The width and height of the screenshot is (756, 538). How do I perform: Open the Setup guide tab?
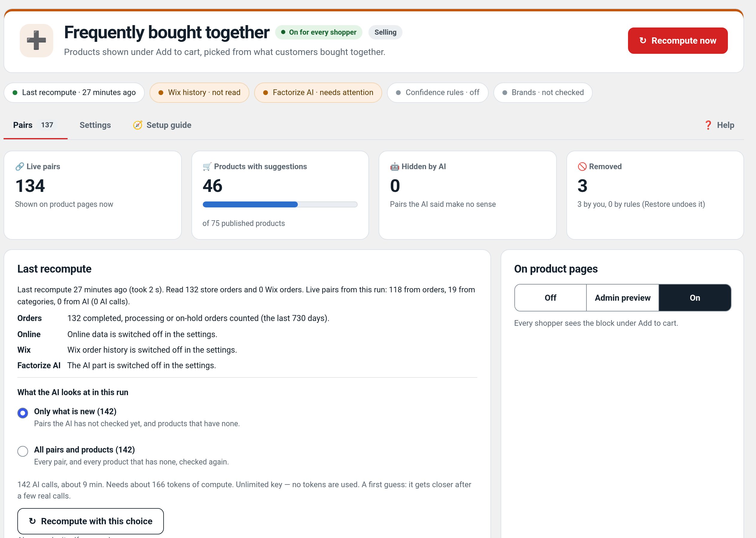(162, 125)
